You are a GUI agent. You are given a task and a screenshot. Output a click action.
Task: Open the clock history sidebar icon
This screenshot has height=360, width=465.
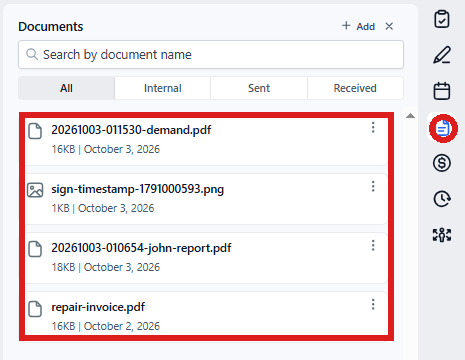[x=442, y=199]
